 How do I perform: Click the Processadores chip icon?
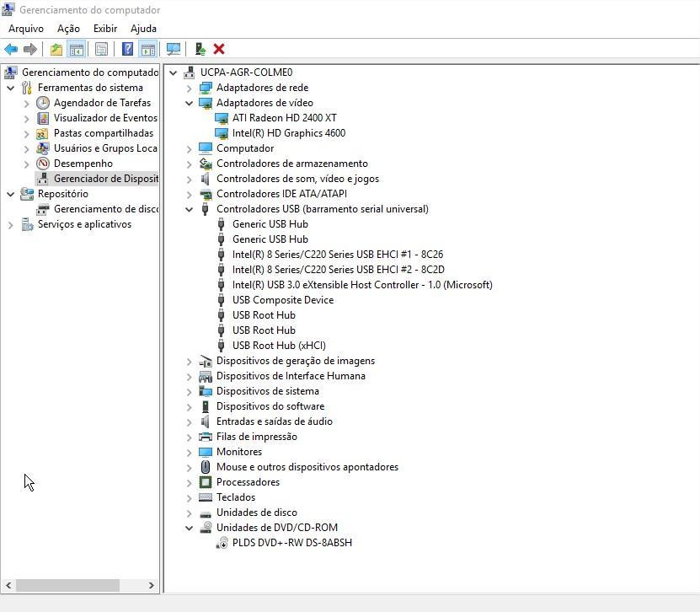pyautogui.click(x=206, y=482)
